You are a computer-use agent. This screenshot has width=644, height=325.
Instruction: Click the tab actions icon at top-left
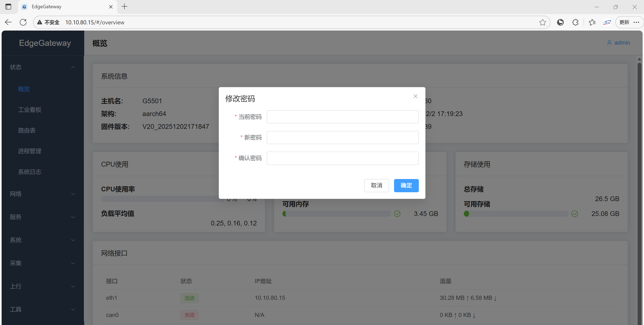click(8, 7)
